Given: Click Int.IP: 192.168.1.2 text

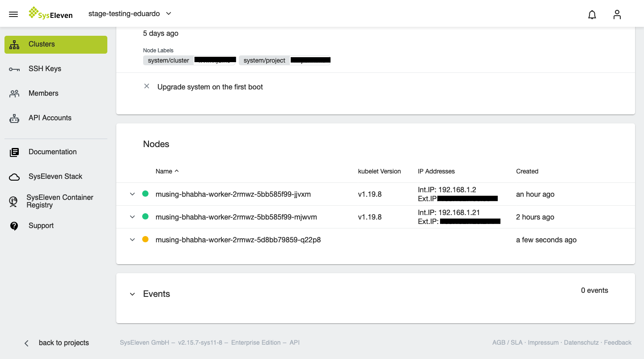Looking at the screenshot, I should tap(447, 190).
